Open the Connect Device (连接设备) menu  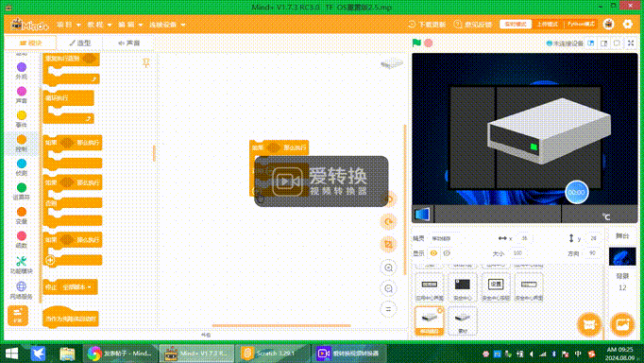[x=167, y=25]
